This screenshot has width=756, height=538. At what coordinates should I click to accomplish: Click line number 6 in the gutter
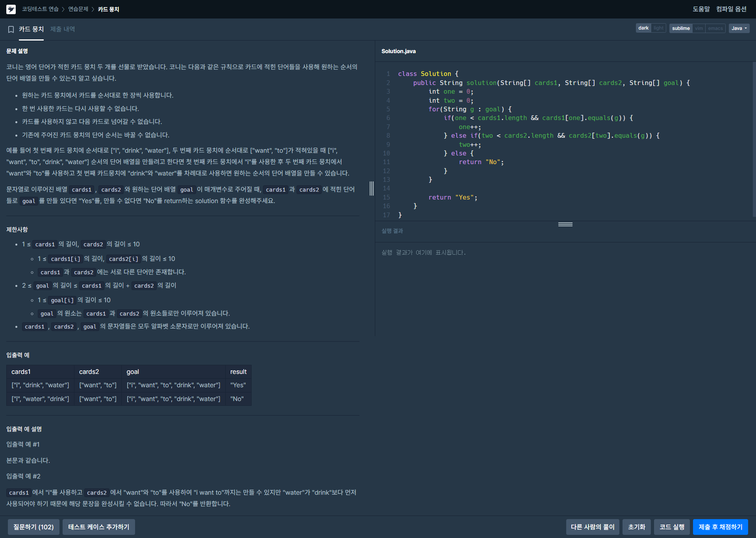(x=388, y=118)
